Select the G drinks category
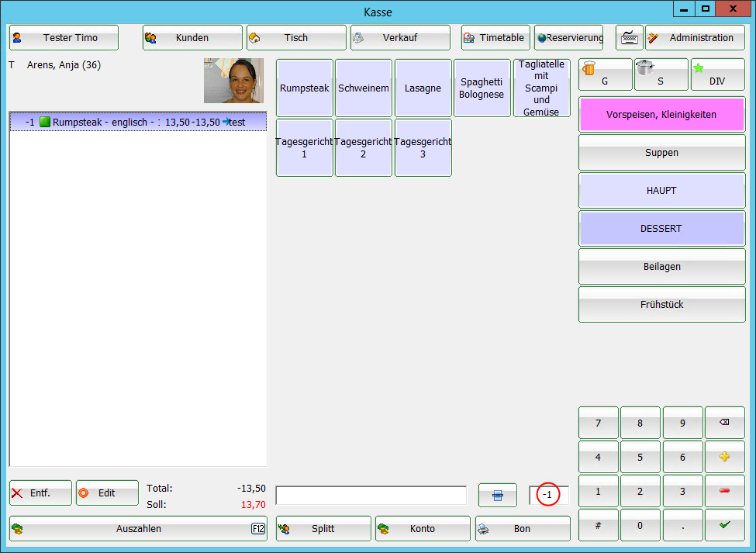Viewport: 756px width, 553px height. point(605,74)
